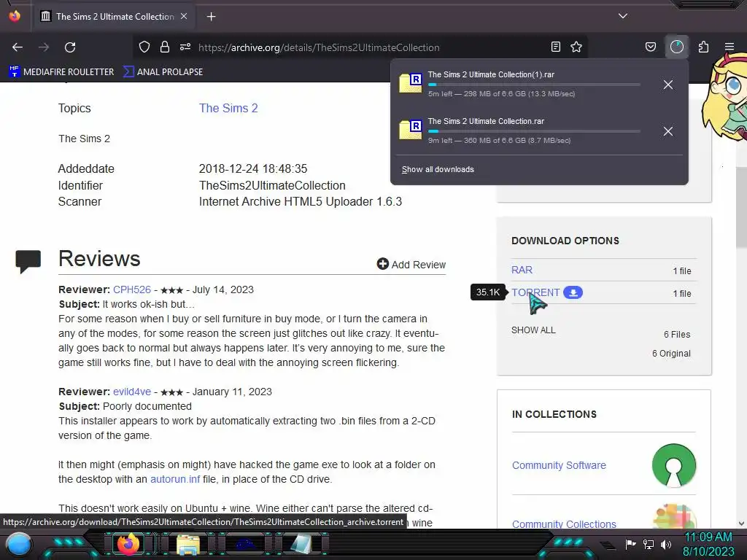Viewport: 747px width, 560px height.
Task: Bookmark this page with star icon
Action: point(576,47)
